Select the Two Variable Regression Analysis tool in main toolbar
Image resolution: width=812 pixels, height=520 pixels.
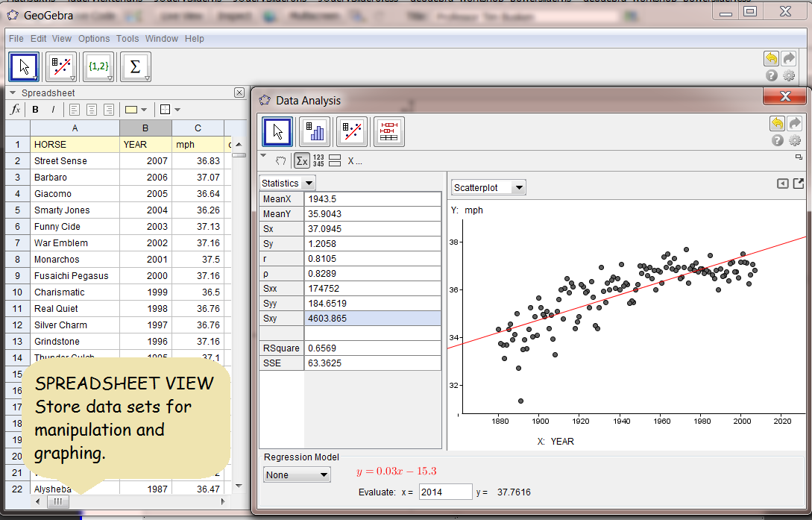click(60, 66)
